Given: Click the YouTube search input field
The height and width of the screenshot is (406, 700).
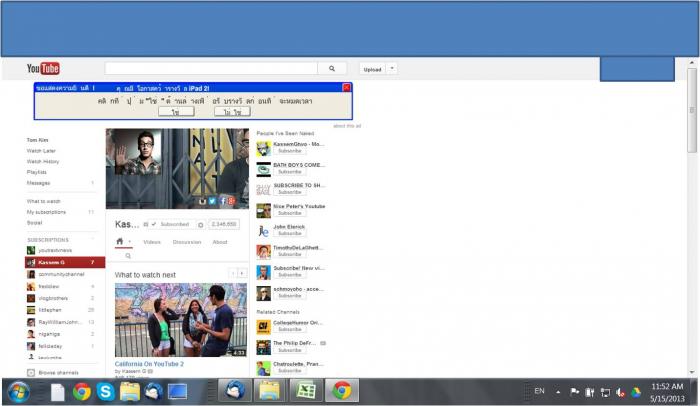Looking at the screenshot, I should coord(211,68).
